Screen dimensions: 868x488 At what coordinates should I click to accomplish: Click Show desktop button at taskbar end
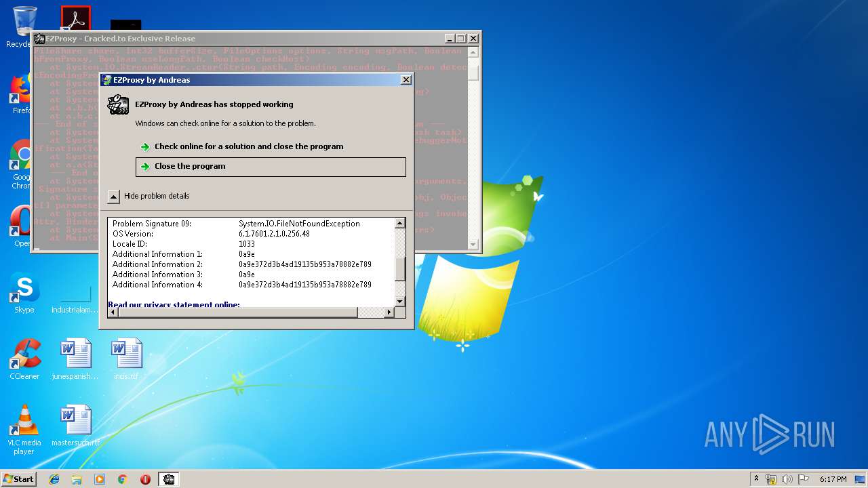(861, 479)
